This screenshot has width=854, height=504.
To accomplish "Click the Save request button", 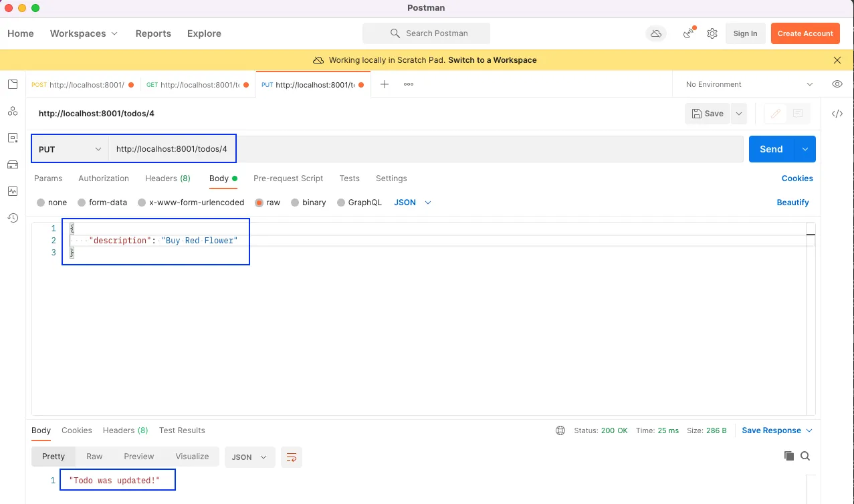I will [708, 114].
